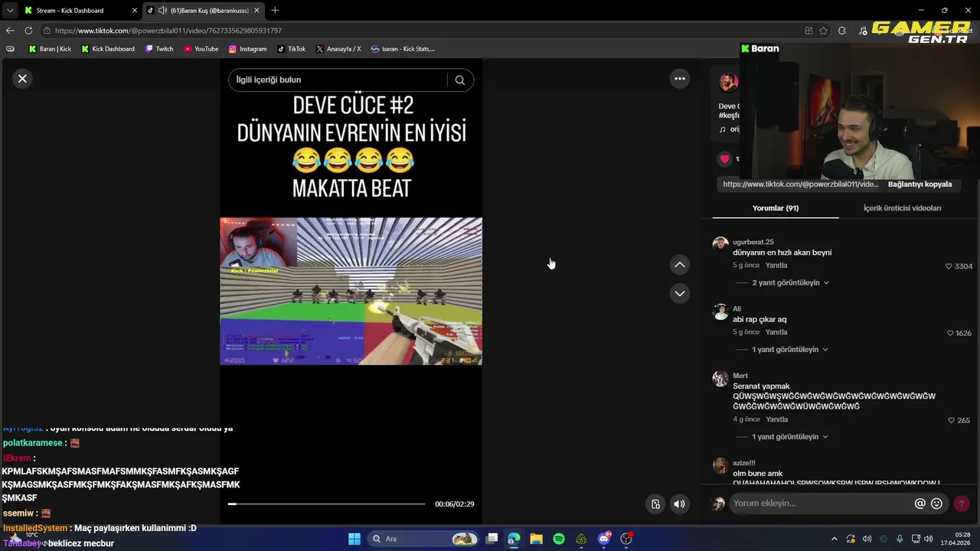This screenshot has width=980, height=551.
Task: Reply to ugurberat.25 comment via 'Yanıtla'
Action: point(776,266)
